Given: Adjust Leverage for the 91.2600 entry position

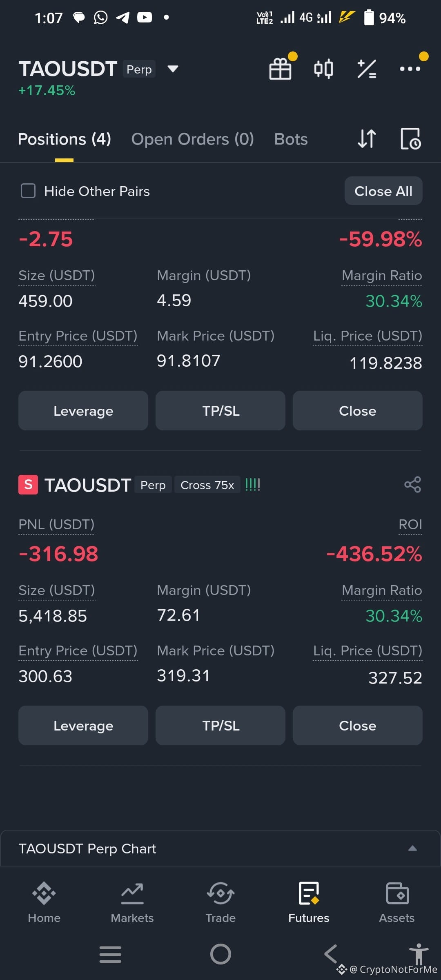Looking at the screenshot, I should [83, 411].
